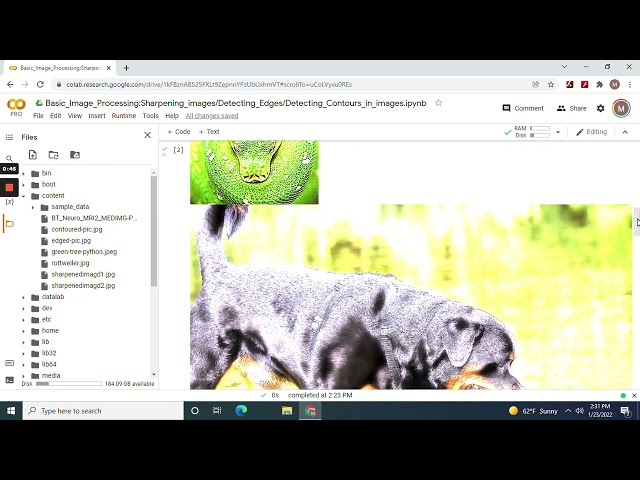Click the star notebook icon
Screen dimensions: 640x480
pos(438,103)
